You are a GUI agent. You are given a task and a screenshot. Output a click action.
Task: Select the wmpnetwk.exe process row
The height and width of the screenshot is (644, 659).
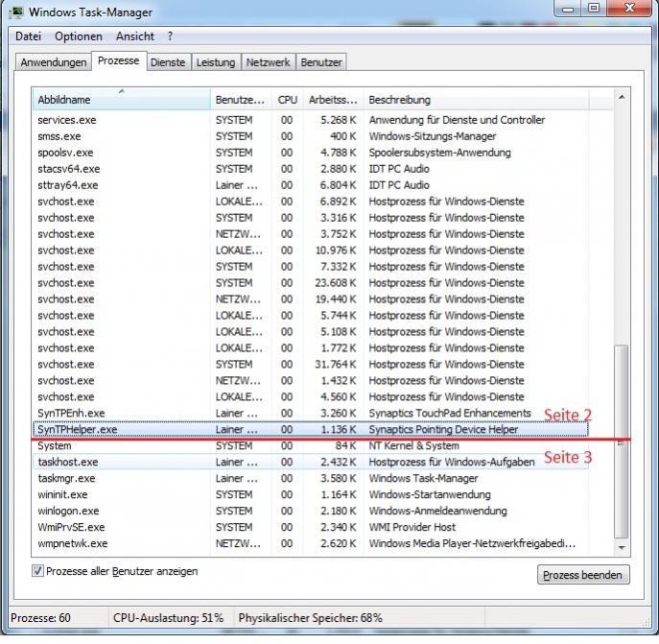310,543
